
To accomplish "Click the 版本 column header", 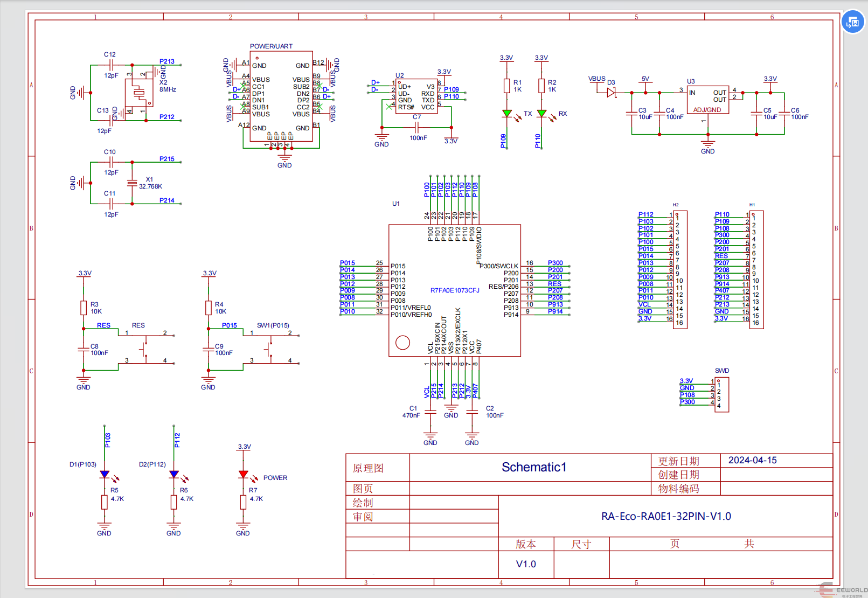I will (x=526, y=544).
